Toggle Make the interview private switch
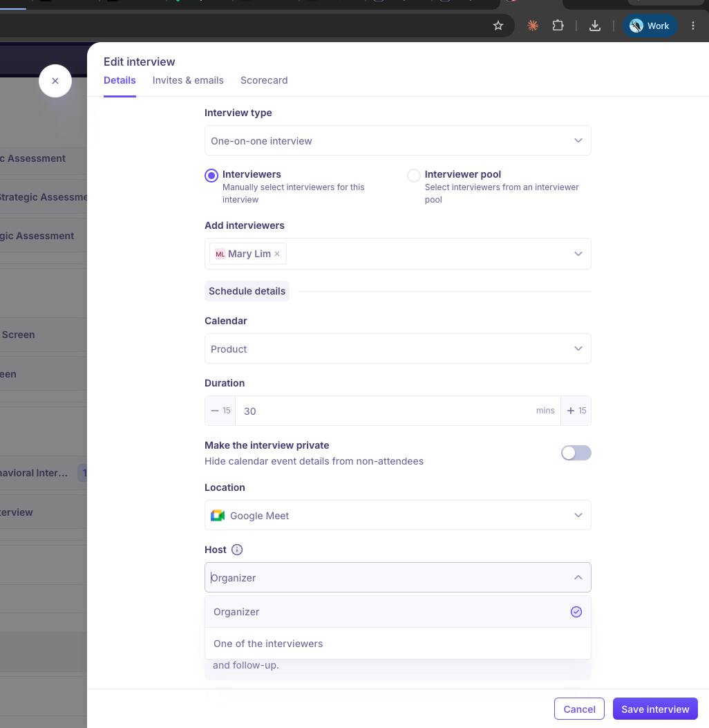The width and height of the screenshot is (709, 728). pyautogui.click(x=576, y=453)
